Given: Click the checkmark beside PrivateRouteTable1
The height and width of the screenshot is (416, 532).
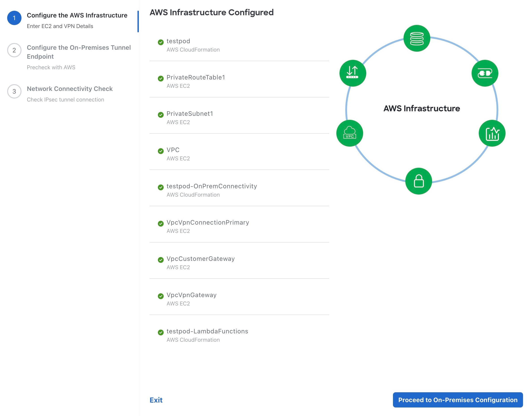Looking at the screenshot, I should click(161, 78).
